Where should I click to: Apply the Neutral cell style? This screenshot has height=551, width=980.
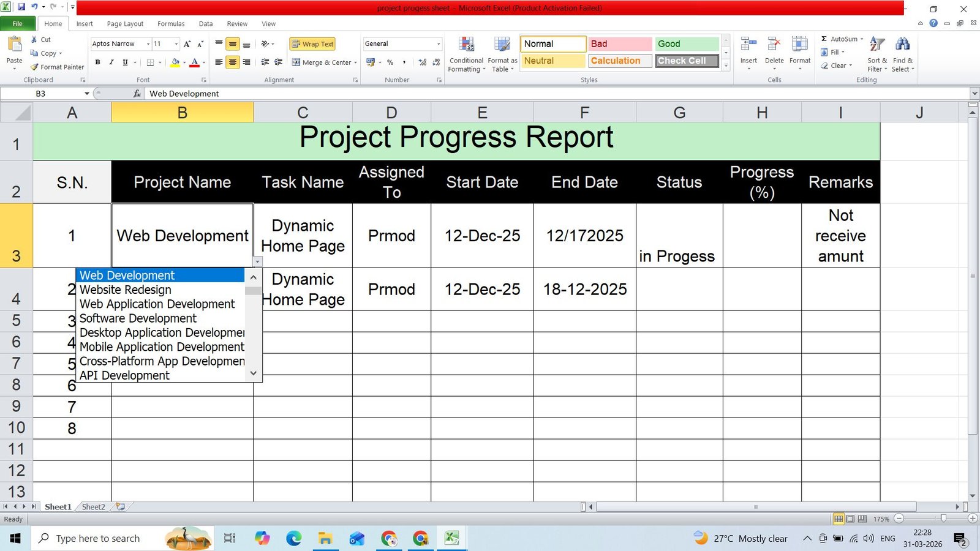(x=552, y=61)
